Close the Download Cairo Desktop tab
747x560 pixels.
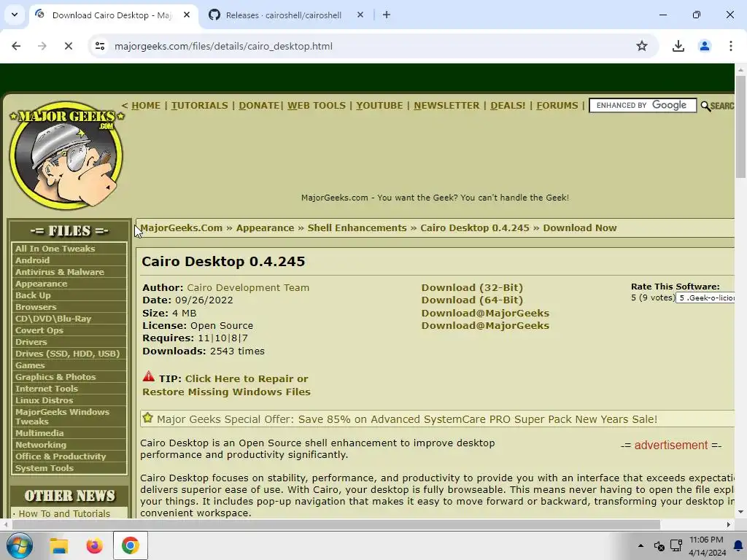187,15
